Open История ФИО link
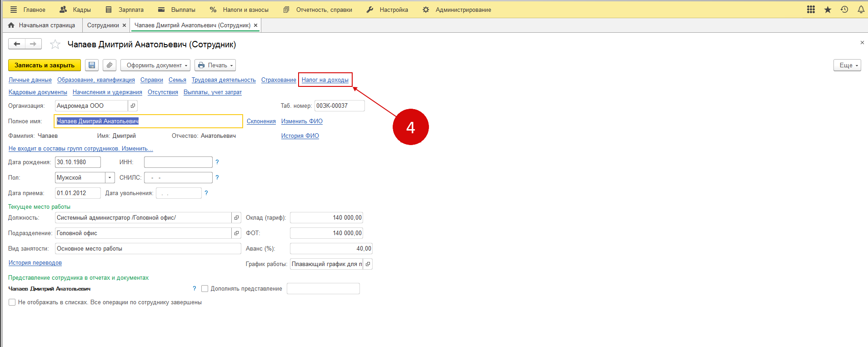 point(300,136)
